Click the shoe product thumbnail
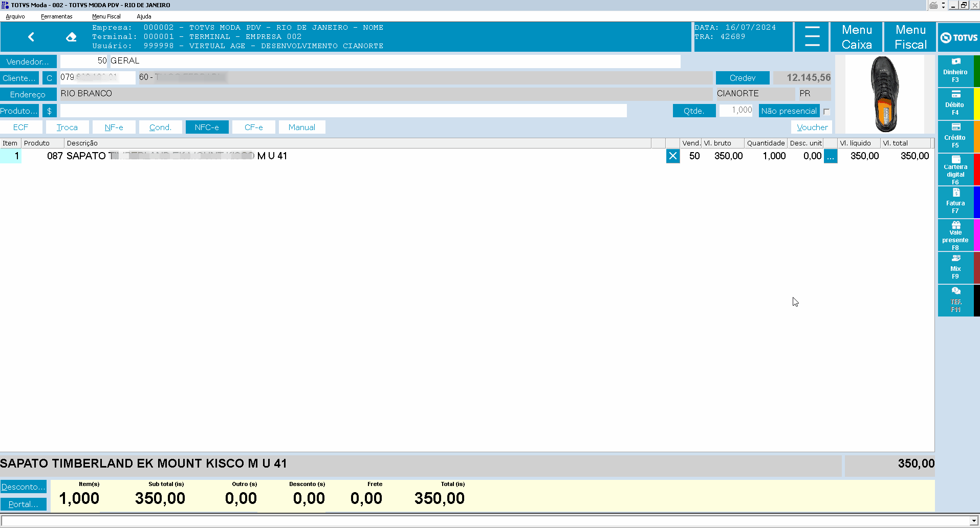The image size is (980, 528). (x=885, y=94)
